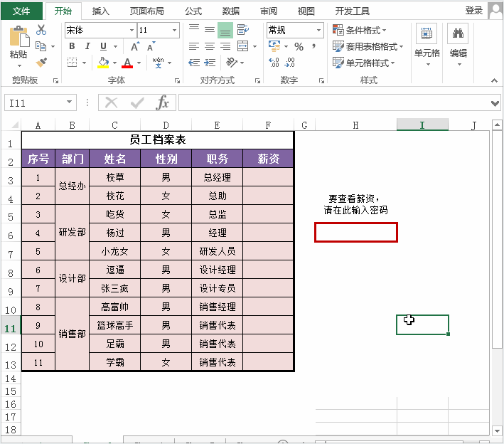Click the Paste clipboard icon
Viewport: 504px width, 444px height.
point(19,37)
